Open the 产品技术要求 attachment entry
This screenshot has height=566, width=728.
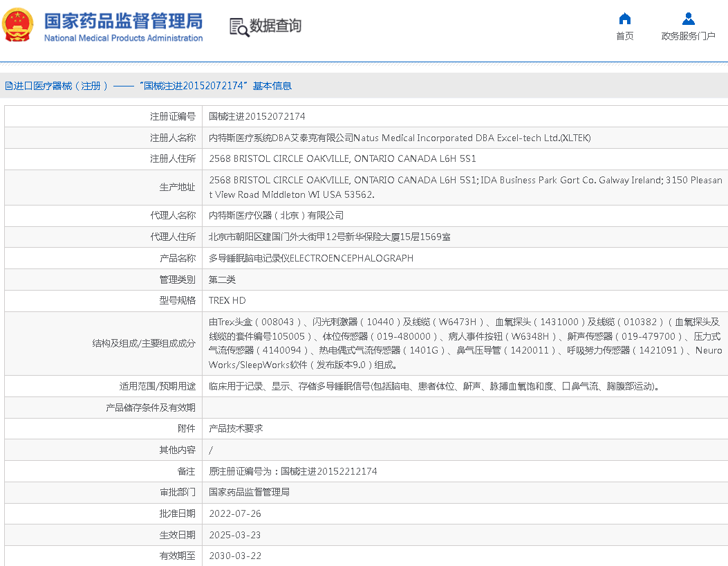(236, 428)
